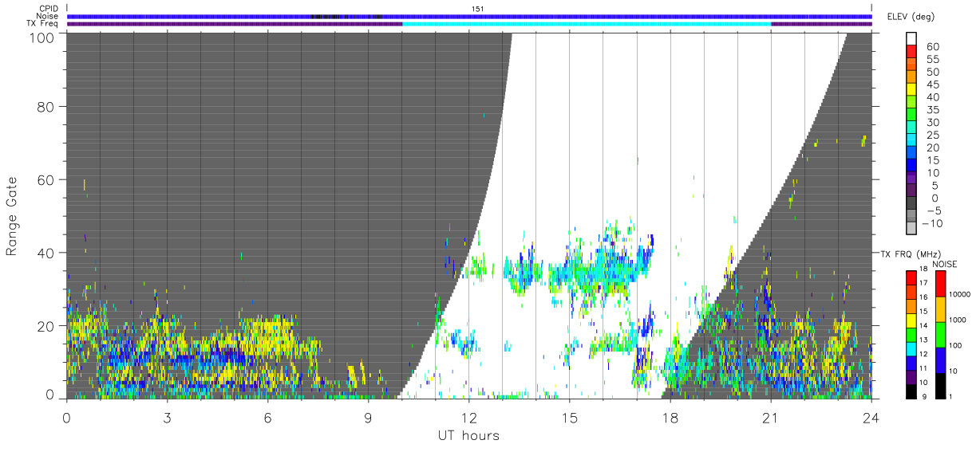Click the purple 10–11 MHz frequency swatch

[911, 376]
